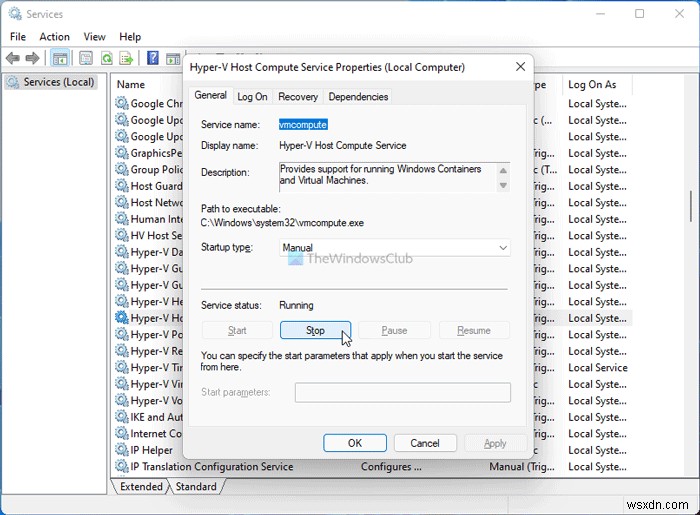
Task: Close the Hyper-V properties dialog
Action: tap(521, 67)
